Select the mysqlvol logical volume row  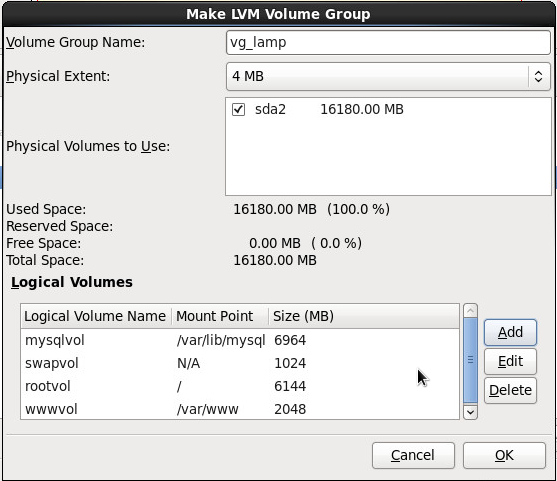click(x=240, y=340)
